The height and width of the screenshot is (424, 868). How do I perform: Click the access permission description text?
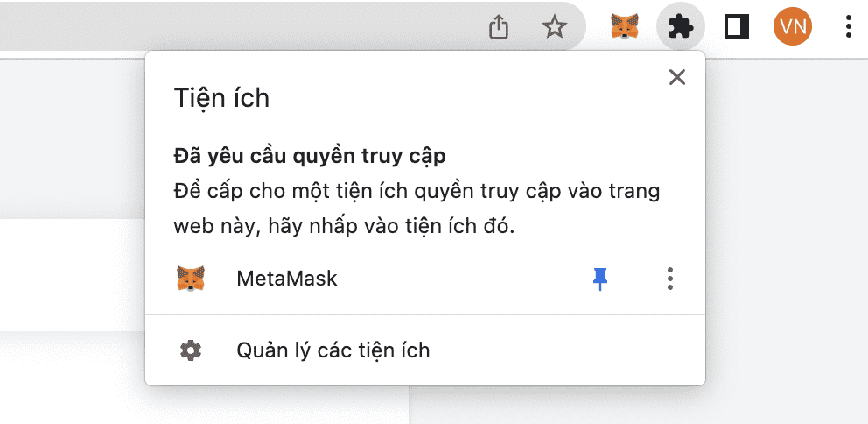[416, 208]
